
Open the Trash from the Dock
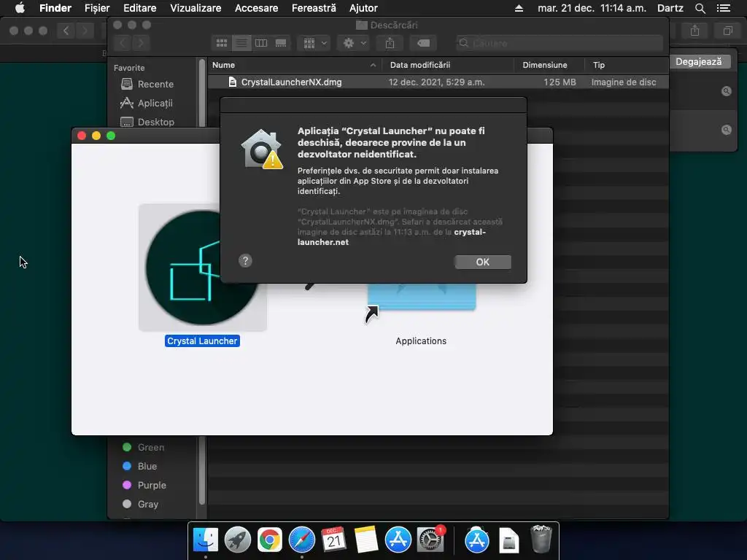(541, 539)
